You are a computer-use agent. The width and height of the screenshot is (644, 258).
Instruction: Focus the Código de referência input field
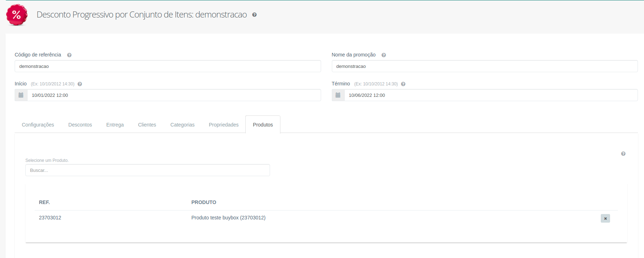click(168, 66)
